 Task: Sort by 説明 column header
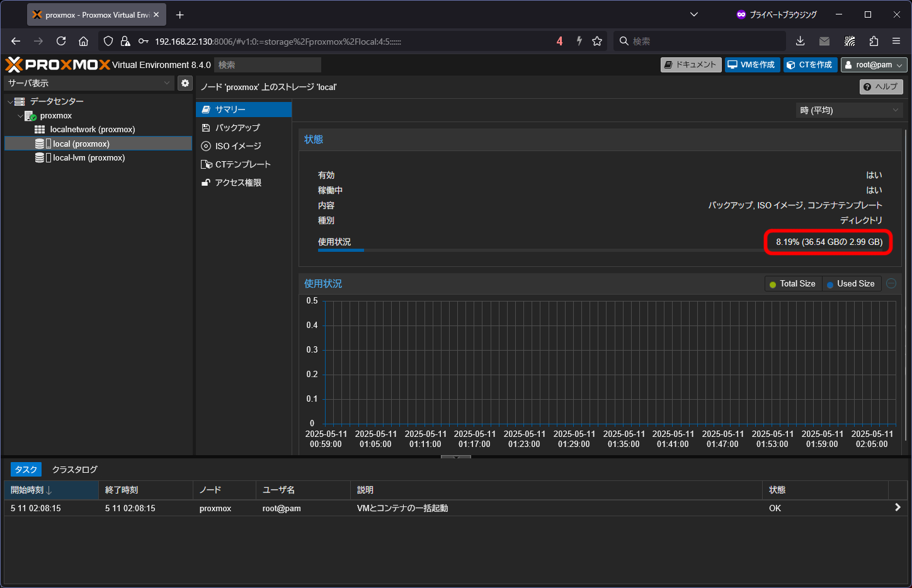click(557, 490)
